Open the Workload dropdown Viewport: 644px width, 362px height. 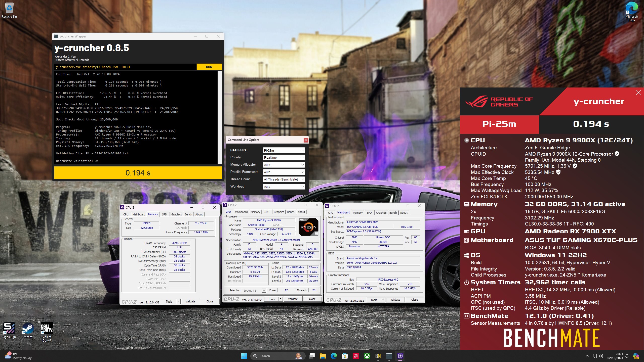click(284, 187)
